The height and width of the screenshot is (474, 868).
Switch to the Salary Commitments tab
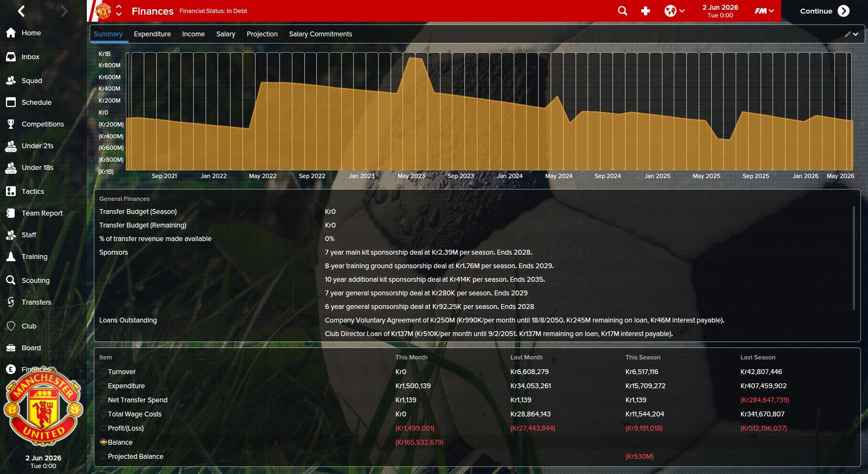tap(321, 34)
